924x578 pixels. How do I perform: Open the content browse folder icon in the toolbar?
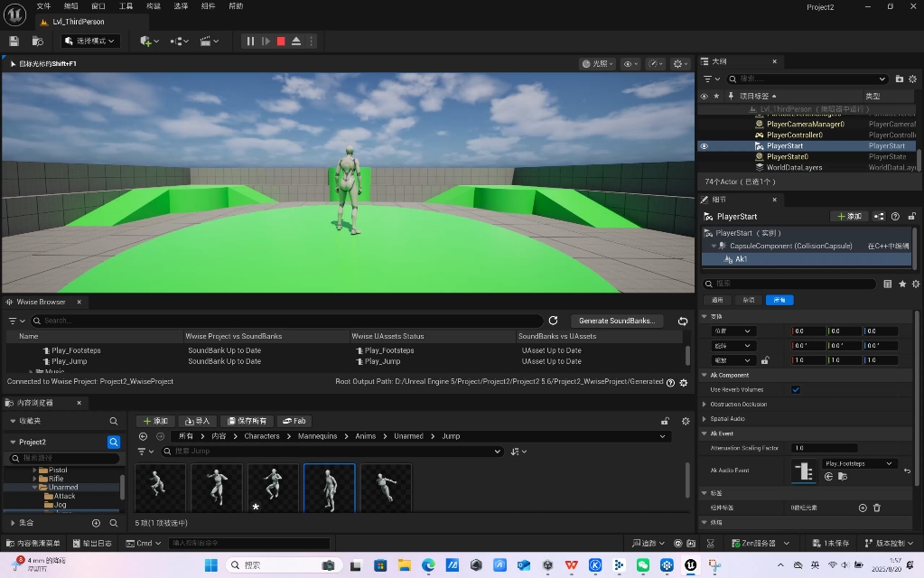point(38,42)
